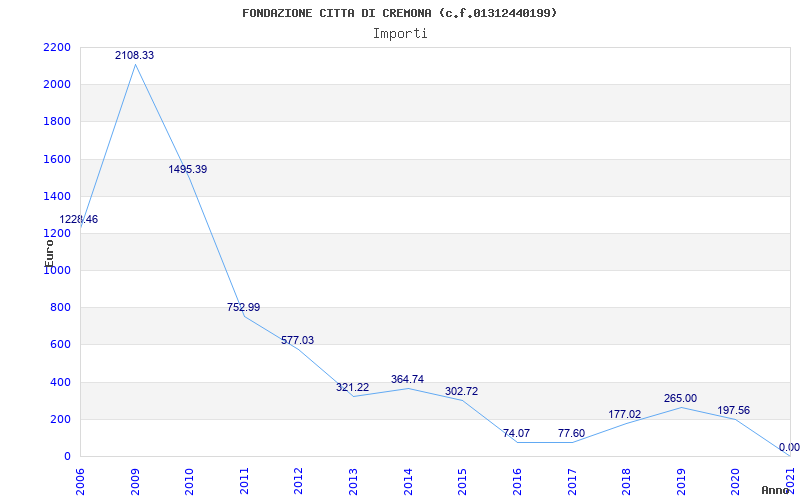The height and width of the screenshot is (500, 800).
Task: Click the 321.22 data label
Action: [352, 388]
